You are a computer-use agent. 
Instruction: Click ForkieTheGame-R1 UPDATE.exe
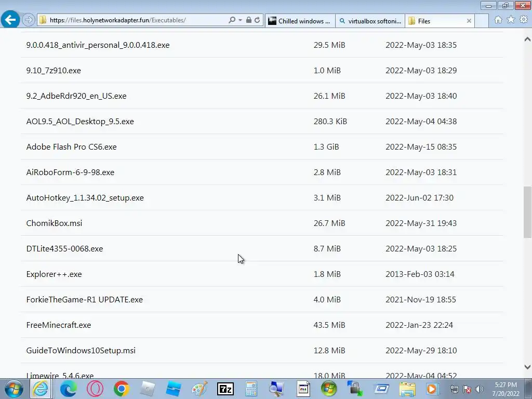click(x=85, y=300)
